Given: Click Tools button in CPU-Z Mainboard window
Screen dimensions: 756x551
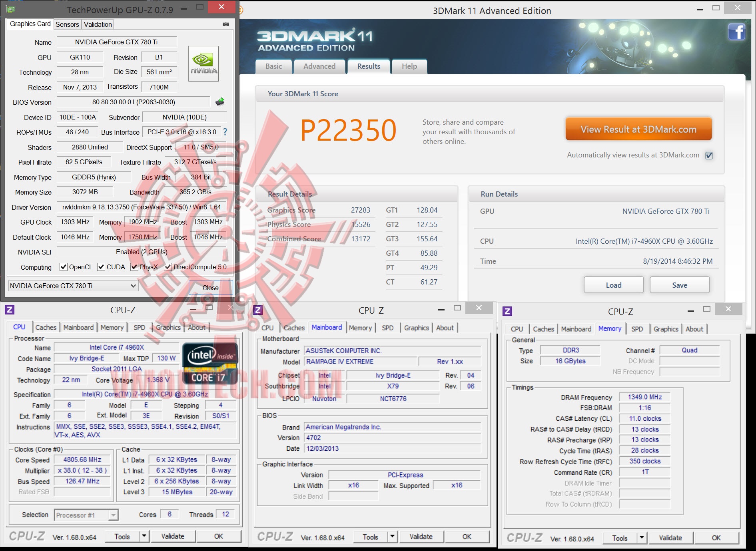Looking at the screenshot, I should point(371,537).
